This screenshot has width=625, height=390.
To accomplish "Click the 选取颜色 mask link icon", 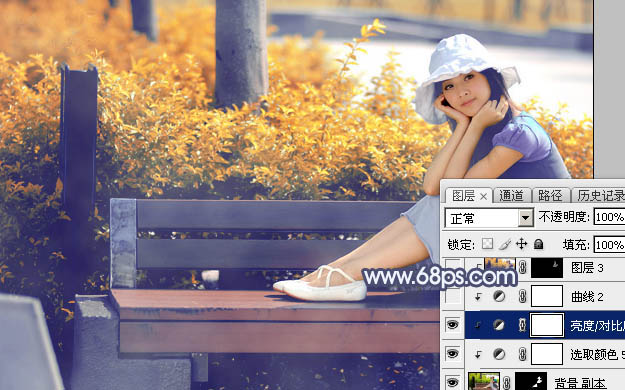I will (x=523, y=354).
